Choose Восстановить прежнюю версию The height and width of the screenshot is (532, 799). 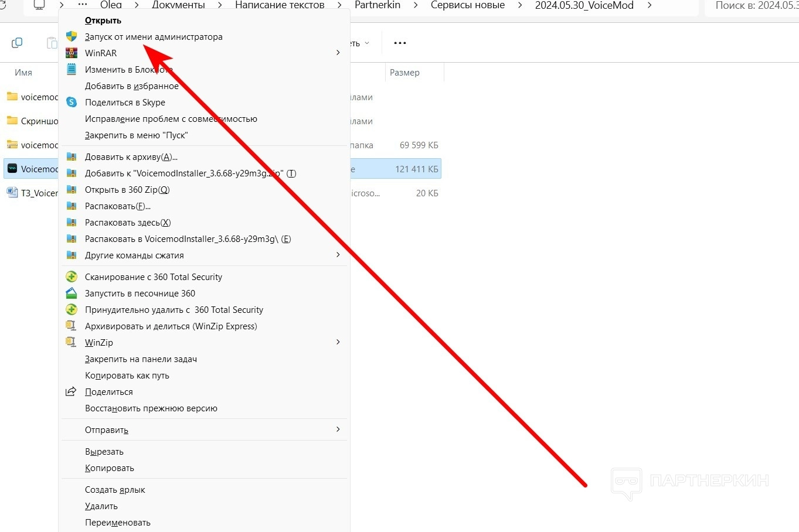click(x=151, y=408)
